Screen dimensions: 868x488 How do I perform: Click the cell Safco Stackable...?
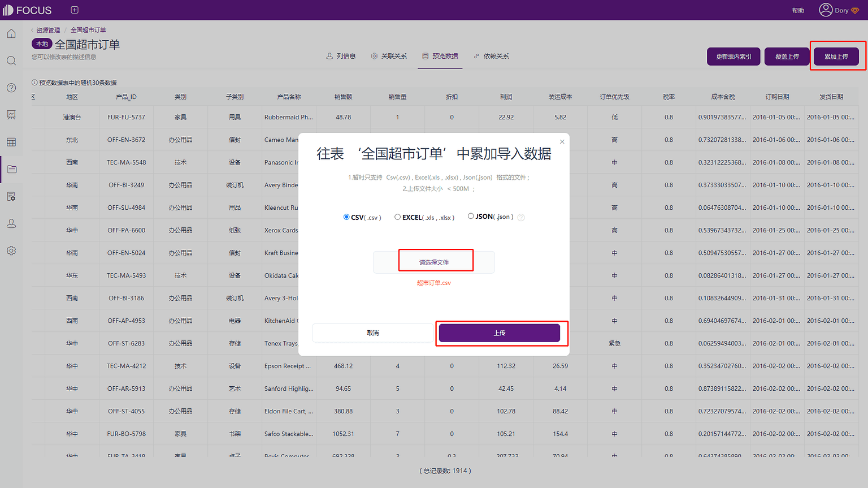coord(289,434)
